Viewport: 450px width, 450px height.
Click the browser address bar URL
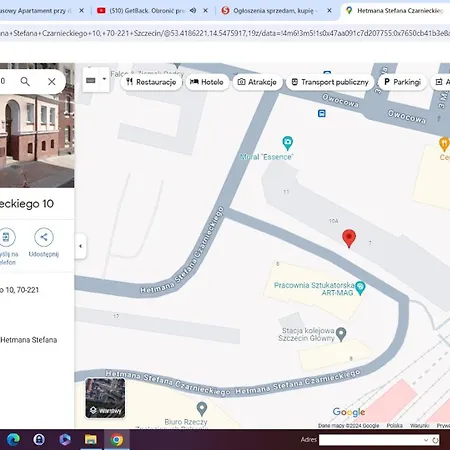(225, 33)
